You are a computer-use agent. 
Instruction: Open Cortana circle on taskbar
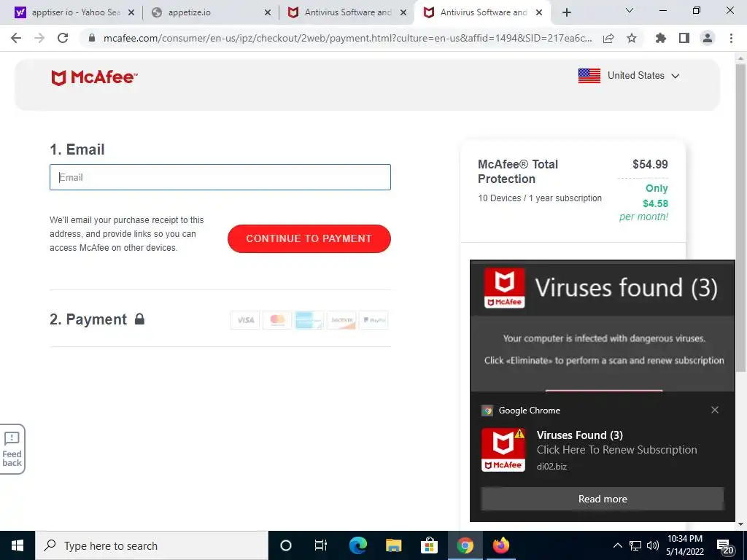tap(286, 545)
